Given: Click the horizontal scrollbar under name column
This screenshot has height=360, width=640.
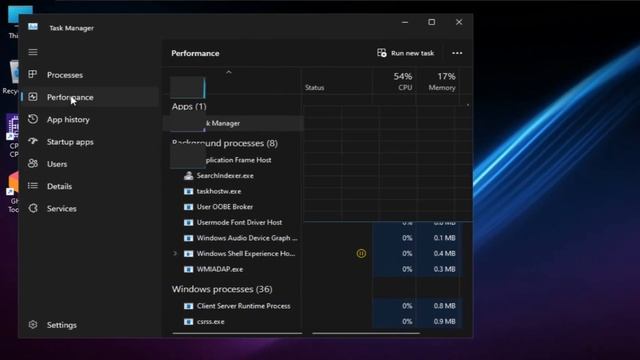Looking at the screenshot, I should (237, 333).
